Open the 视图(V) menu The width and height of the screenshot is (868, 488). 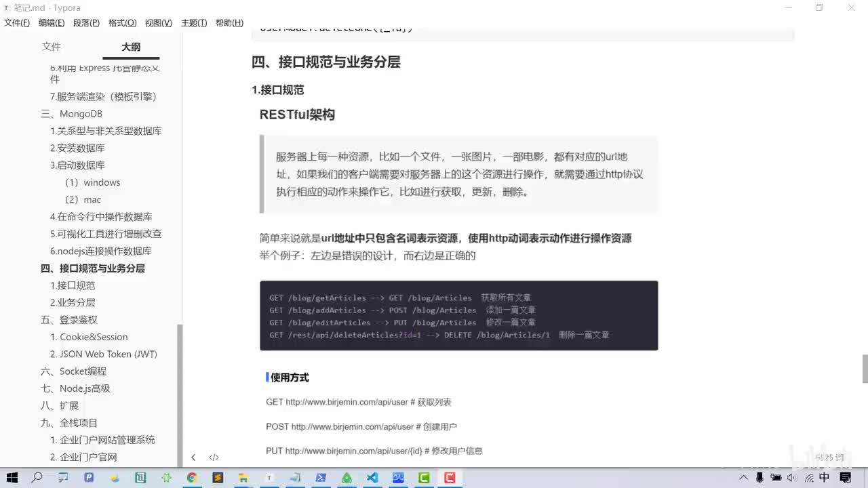158,23
